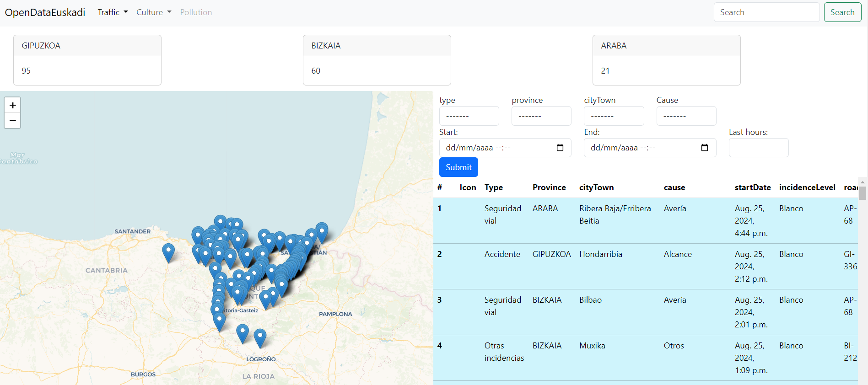868x385 pixels.
Task: Open the cityTown filter dropdown
Action: [614, 116]
